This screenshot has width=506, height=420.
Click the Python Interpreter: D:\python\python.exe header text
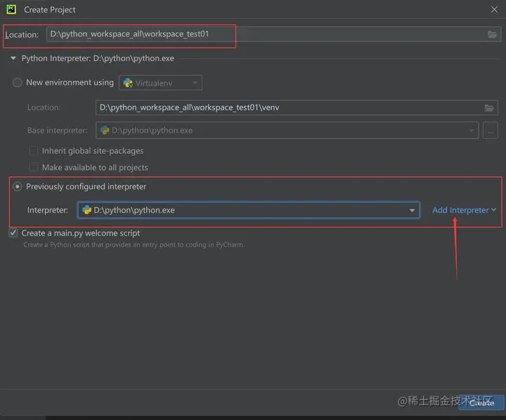[98, 58]
